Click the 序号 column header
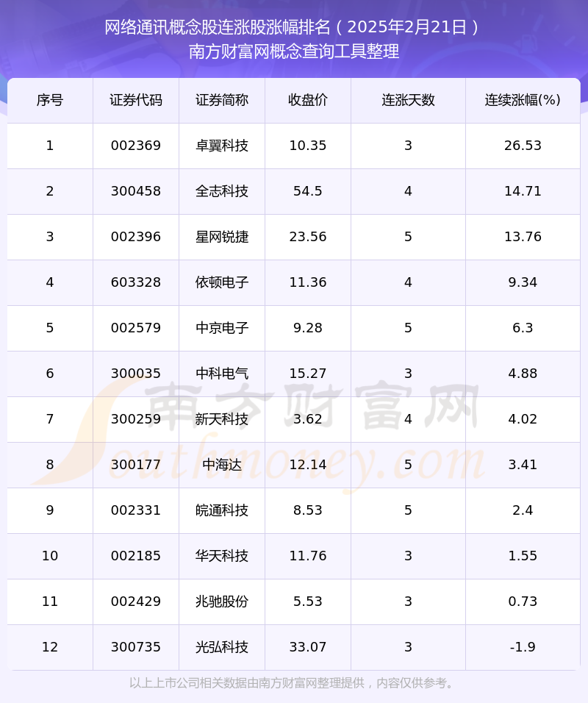This screenshot has height=703, width=588. pyautogui.click(x=50, y=100)
